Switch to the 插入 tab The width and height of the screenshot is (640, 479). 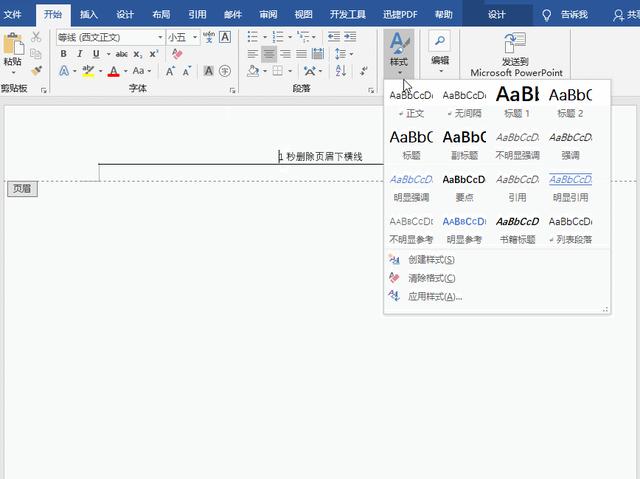[x=89, y=15]
